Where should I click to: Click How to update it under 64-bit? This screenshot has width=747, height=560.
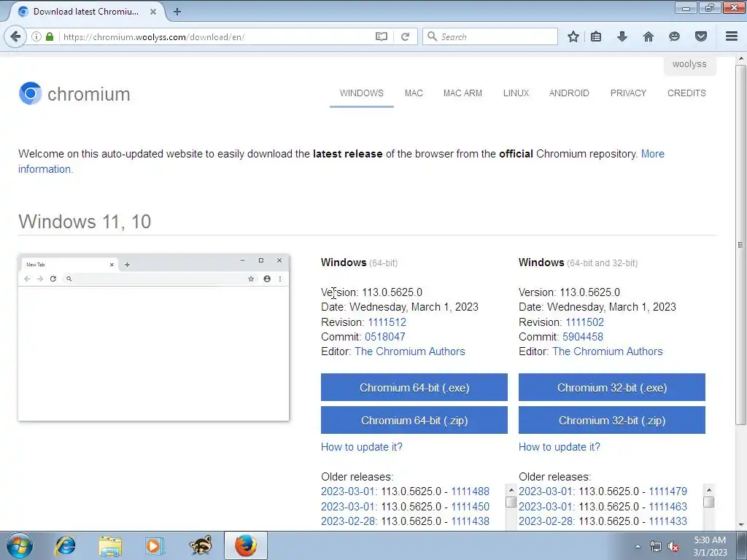[x=362, y=447]
